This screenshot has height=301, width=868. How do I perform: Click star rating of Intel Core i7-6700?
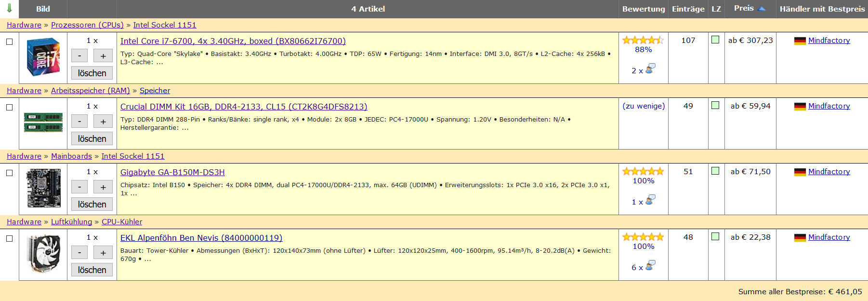(643, 41)
